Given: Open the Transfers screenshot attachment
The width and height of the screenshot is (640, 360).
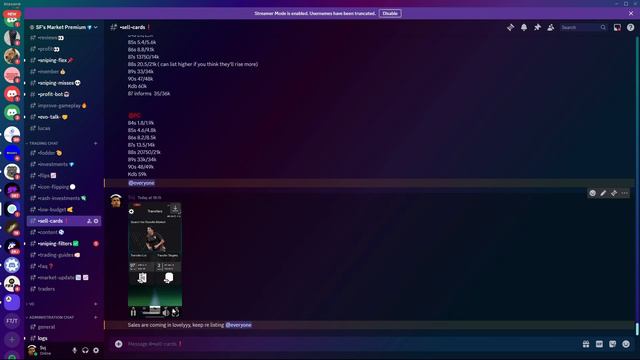Looking at the screenshot, I should coord(155,260).
